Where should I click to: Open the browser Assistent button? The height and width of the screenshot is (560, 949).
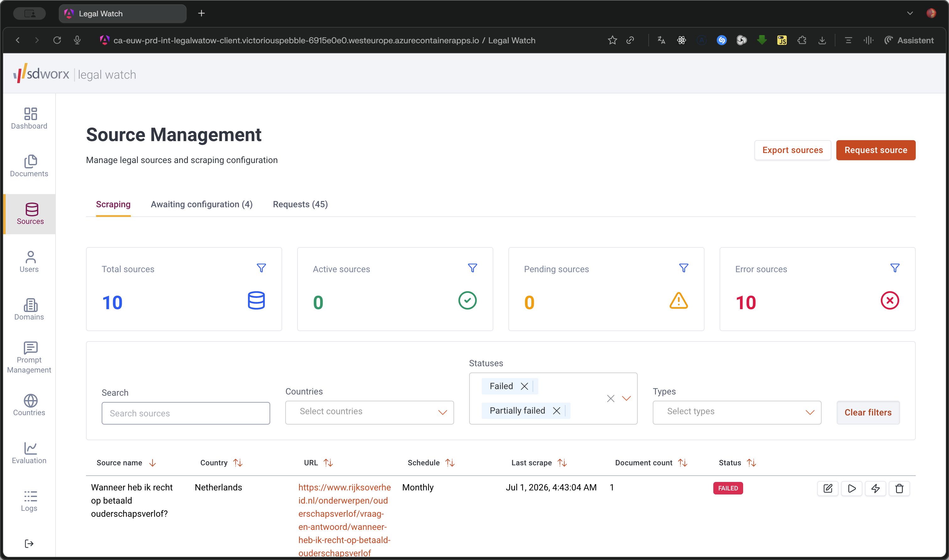909,40
